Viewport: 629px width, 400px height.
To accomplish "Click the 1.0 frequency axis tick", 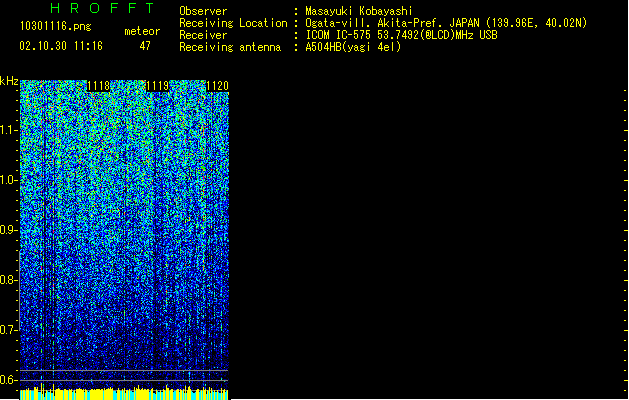I will pos(8,180).
